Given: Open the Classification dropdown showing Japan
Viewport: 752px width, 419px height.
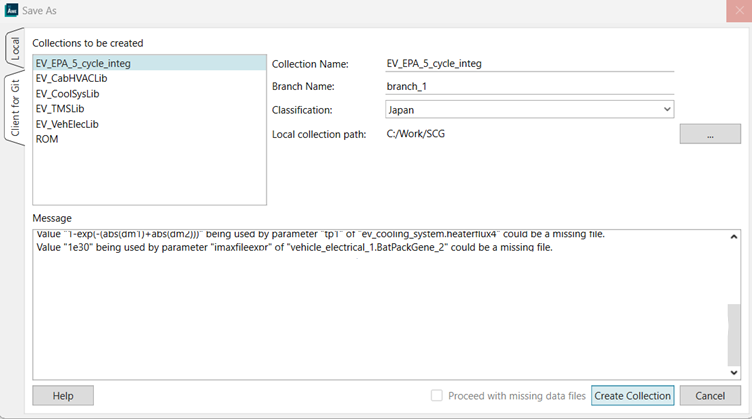Looking at the screenshot, I should [x=529, y=110].
